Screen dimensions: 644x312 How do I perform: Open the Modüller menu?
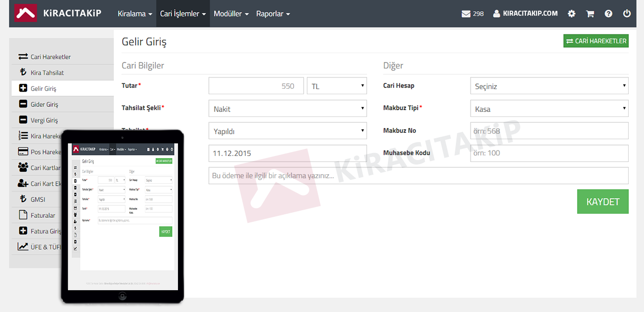231,14
